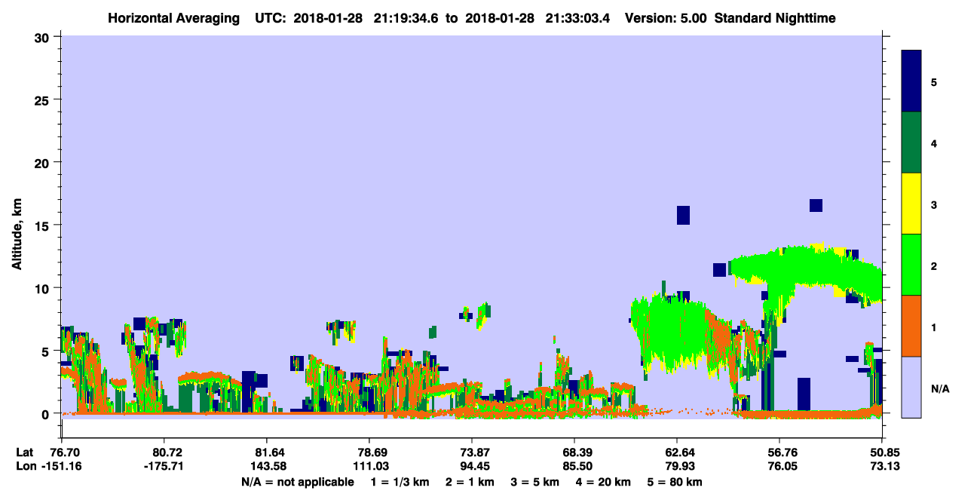Click the legend text '5 = 80 km'
This screenshot has height=503, width=980.
[676, 482]
